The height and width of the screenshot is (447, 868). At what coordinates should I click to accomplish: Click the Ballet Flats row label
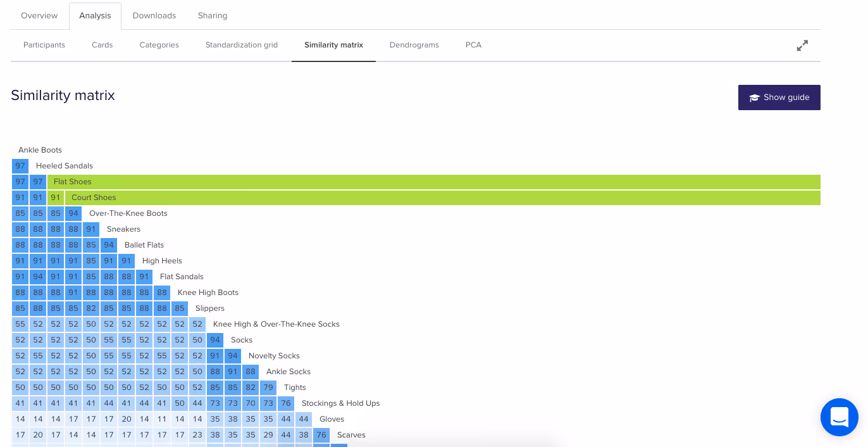point(144,245)
